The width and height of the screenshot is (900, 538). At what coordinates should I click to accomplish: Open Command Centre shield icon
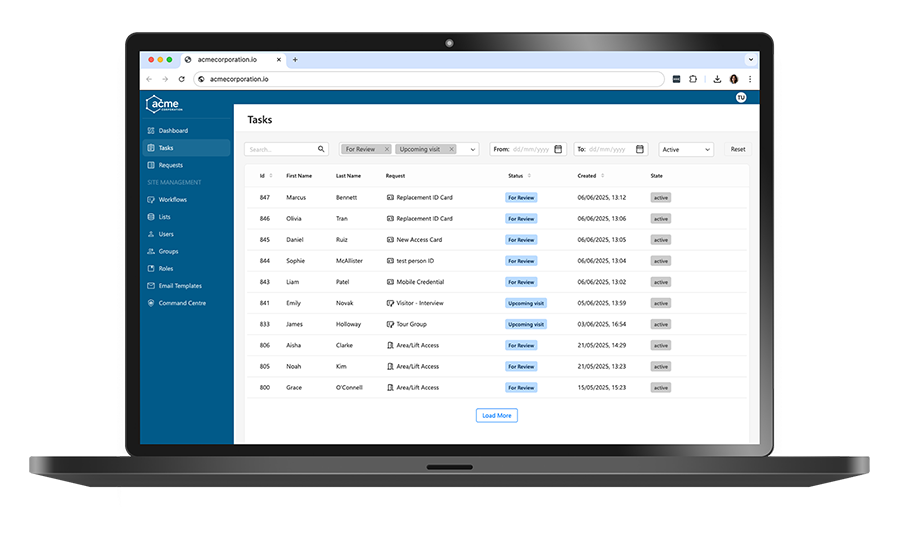[151, 303]
